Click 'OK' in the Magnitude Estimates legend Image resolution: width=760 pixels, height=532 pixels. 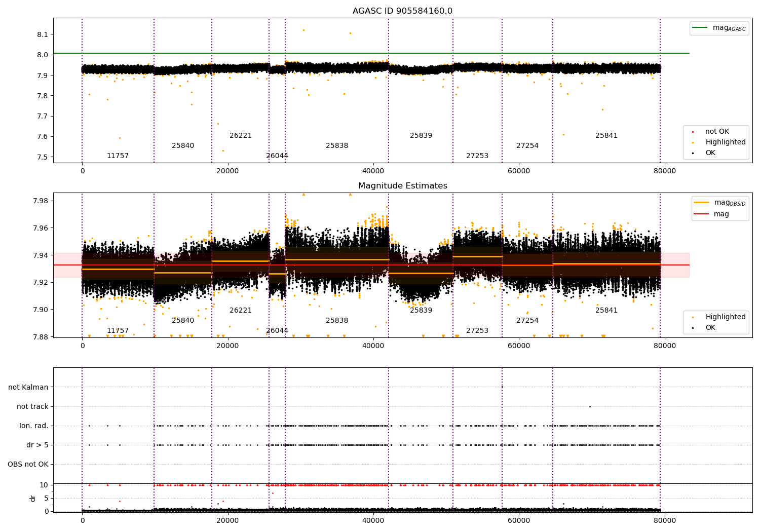(710, 327)
